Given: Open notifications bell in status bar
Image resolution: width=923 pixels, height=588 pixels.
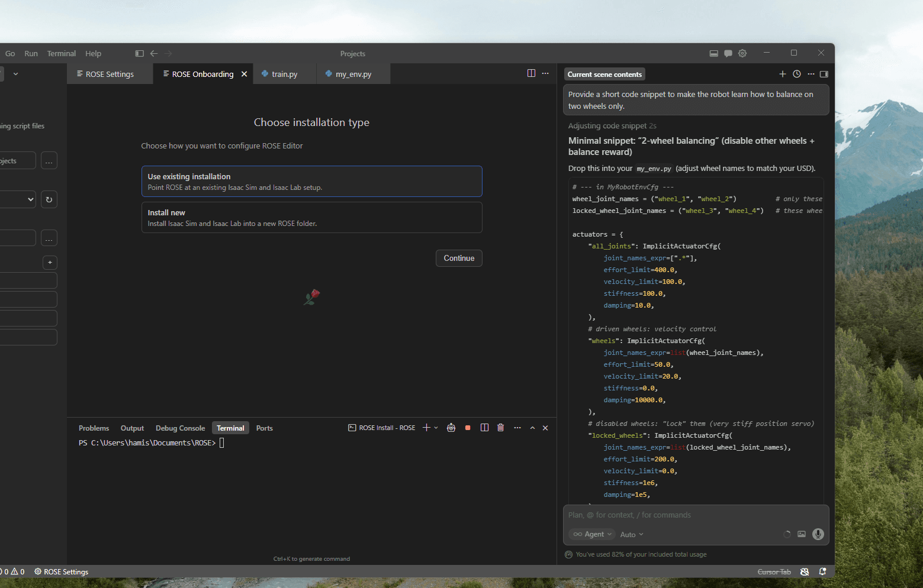Looking at the screenshot, I should click(x=822, y=572).
